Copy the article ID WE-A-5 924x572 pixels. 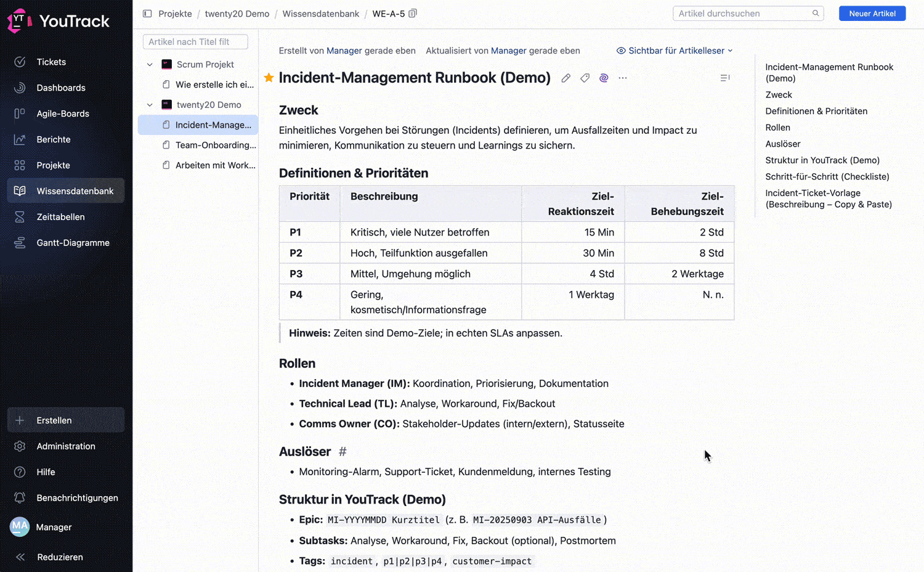click(413, 14)
